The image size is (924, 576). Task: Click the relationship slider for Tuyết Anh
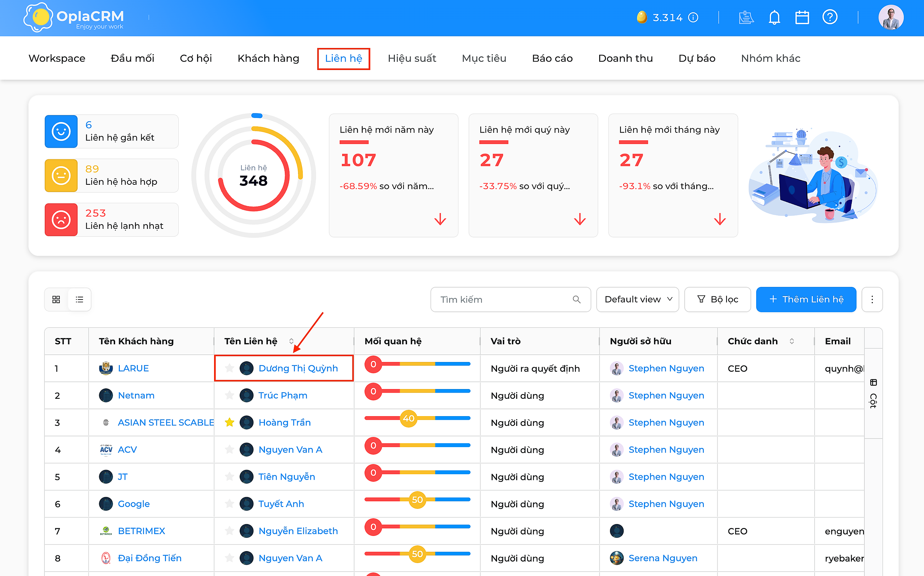tap(417, 499)
